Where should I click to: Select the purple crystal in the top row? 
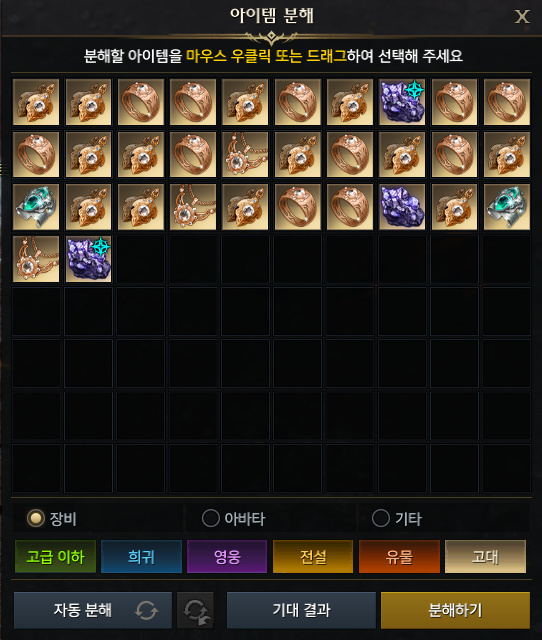click(x=402, y=102)
